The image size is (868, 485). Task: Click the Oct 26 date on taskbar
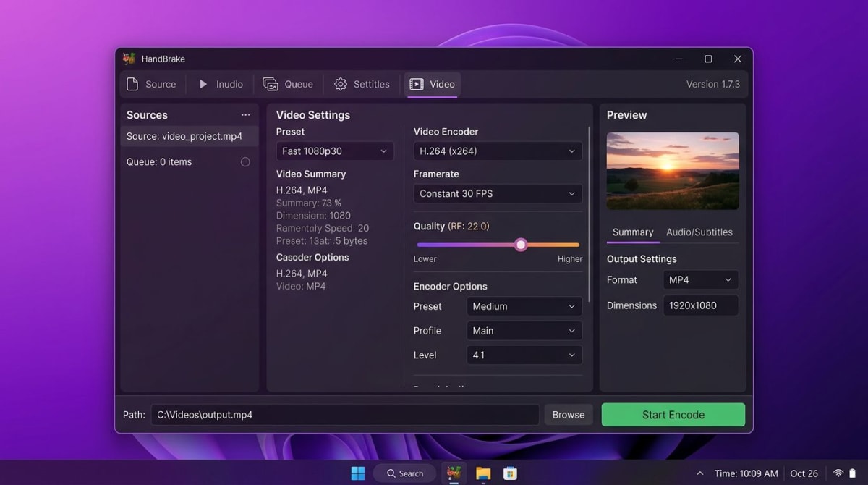804,473
